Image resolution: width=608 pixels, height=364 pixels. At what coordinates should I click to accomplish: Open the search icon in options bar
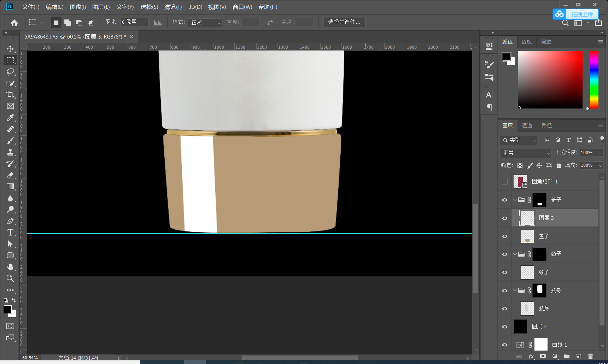tap(565, 23)
